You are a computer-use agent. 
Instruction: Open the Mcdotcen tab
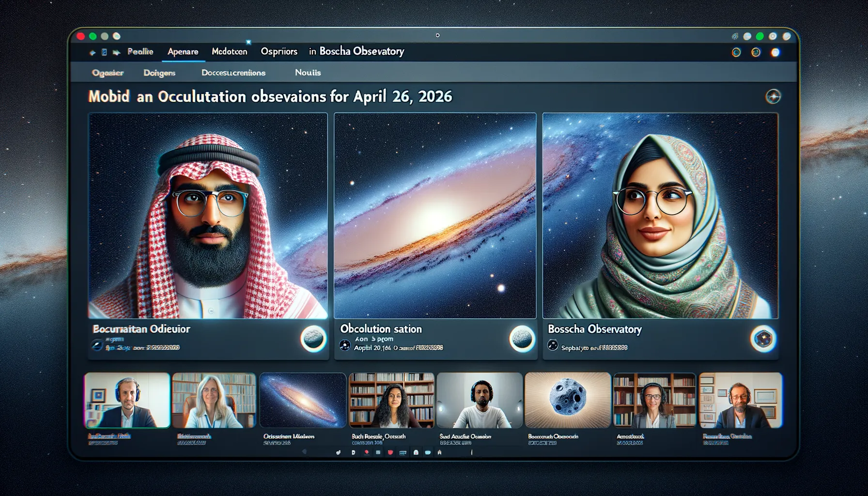[x=229, y=51]
